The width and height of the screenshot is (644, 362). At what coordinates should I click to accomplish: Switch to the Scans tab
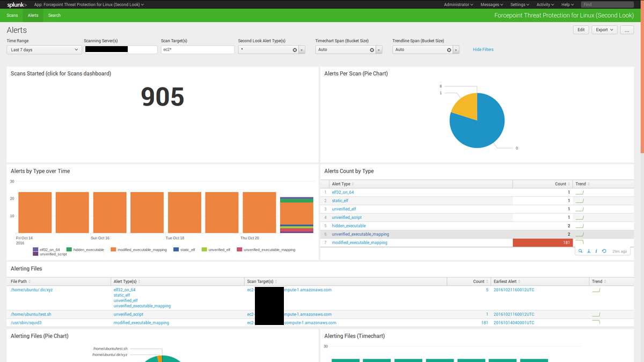click(x=12, y=15)
